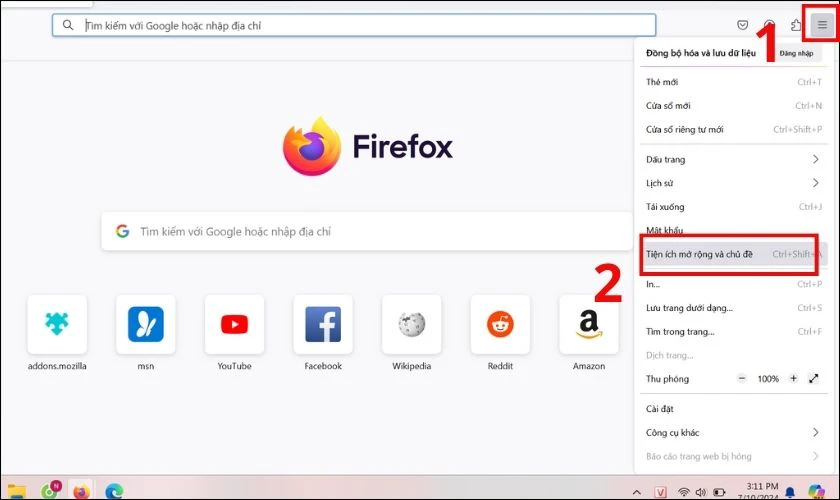The image size is (840, 500).
Task: Open the Copilot icon in the taskbar
Action: 816,491
